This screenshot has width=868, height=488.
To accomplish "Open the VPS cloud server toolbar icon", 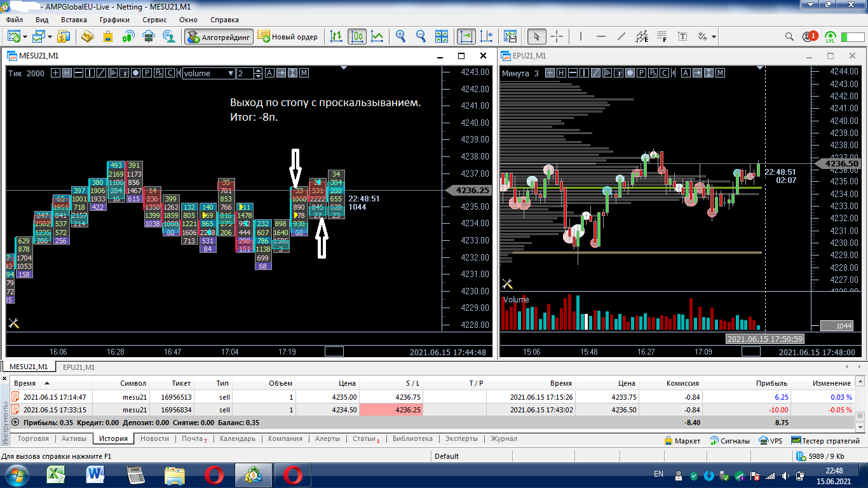I will [x=149, y=36].
